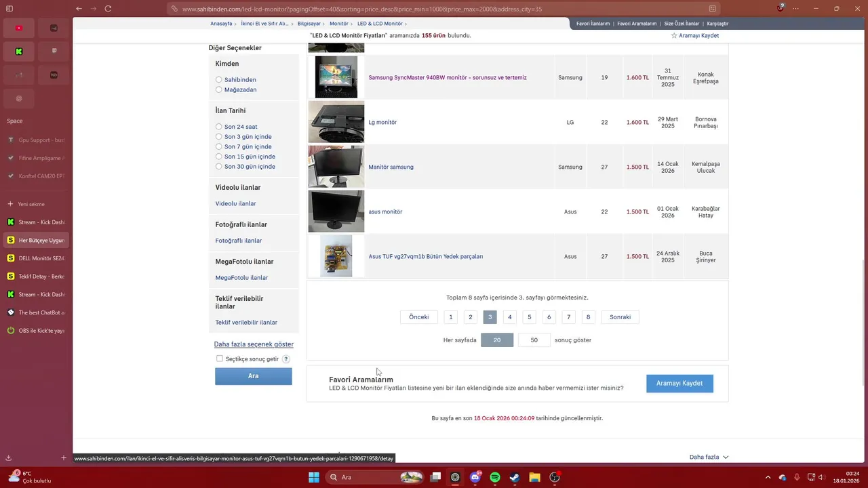
Task: Click the star icon beside Aramayı Kaydet
Action: 674,35
